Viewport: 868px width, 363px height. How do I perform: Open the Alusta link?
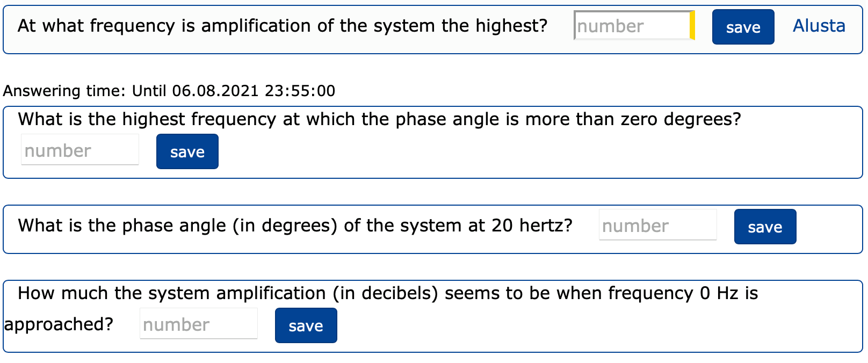[x=819, y=25]
